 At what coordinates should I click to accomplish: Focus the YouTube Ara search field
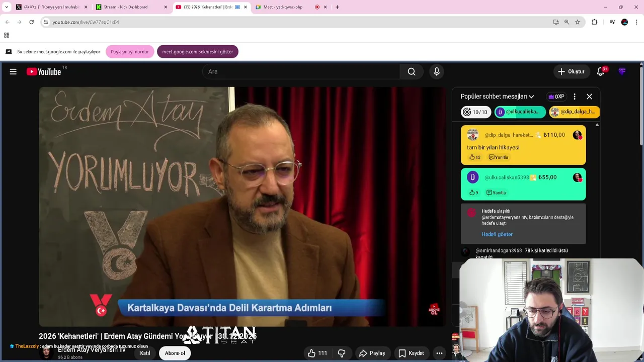point(301,72)
